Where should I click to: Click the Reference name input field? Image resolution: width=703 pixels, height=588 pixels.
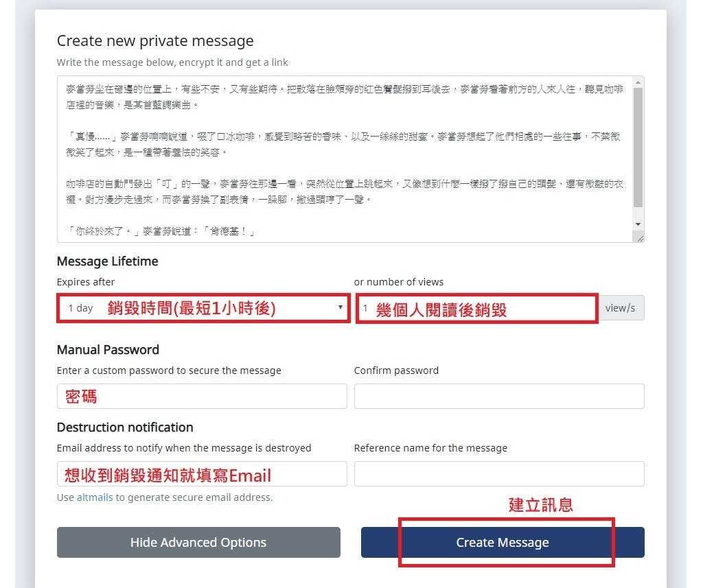click(x=499, y=473)
